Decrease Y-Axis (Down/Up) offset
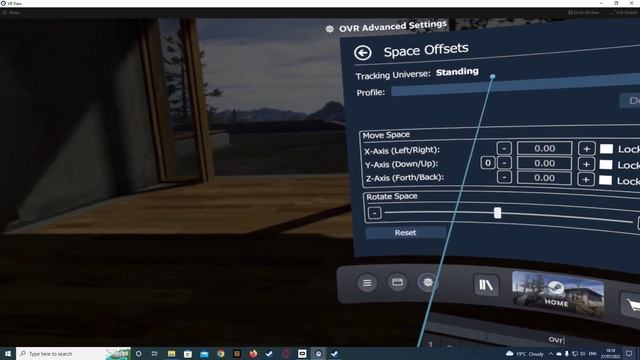This screenshot has height=360, width=640. pos(504,163)
